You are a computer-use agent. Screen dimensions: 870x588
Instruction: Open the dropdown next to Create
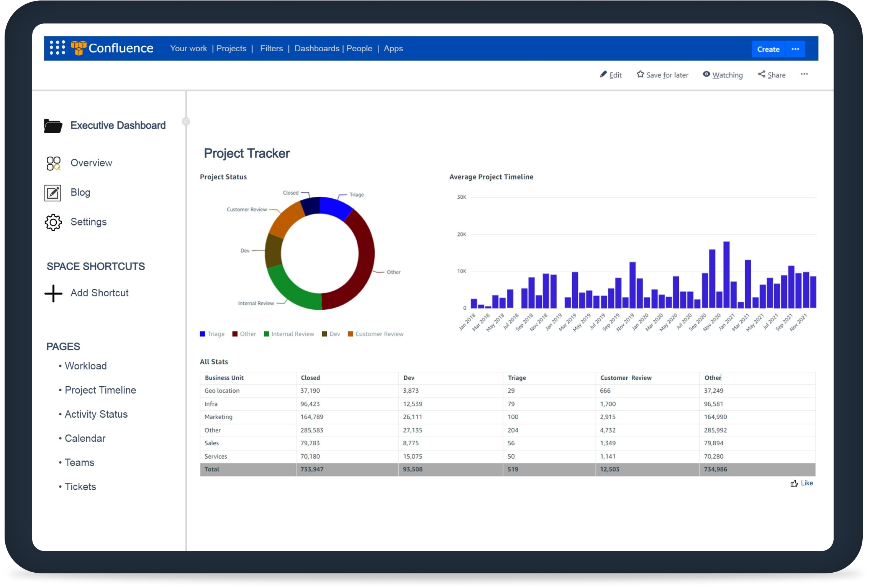(795, 49)
